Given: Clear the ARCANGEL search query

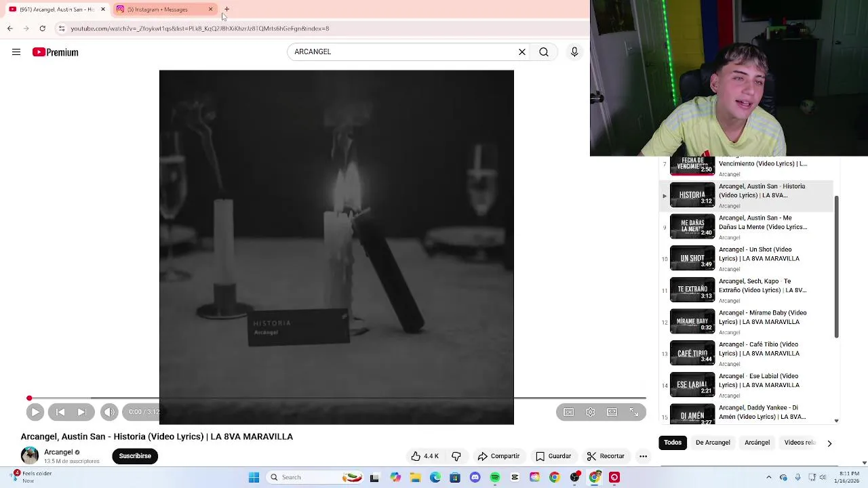Looking at the screenshot, I should pos(522,52).
